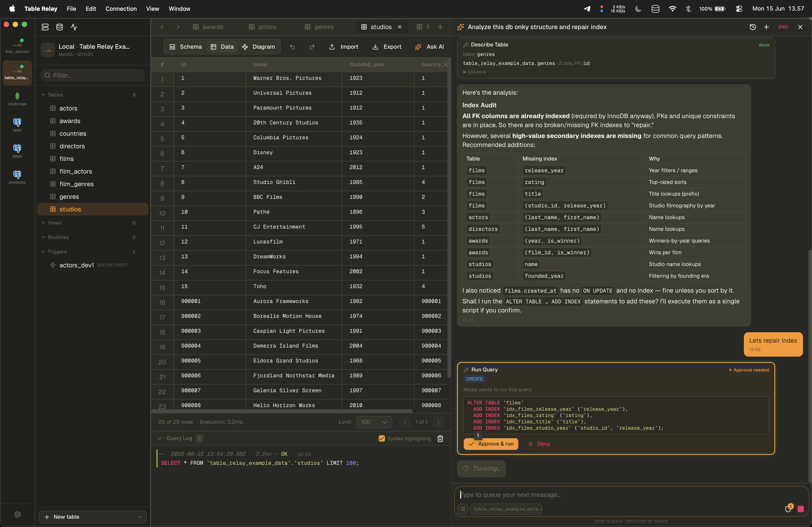Open the Connection menu
The height and width of the screenshot is (527, 812).
[121, 9]
